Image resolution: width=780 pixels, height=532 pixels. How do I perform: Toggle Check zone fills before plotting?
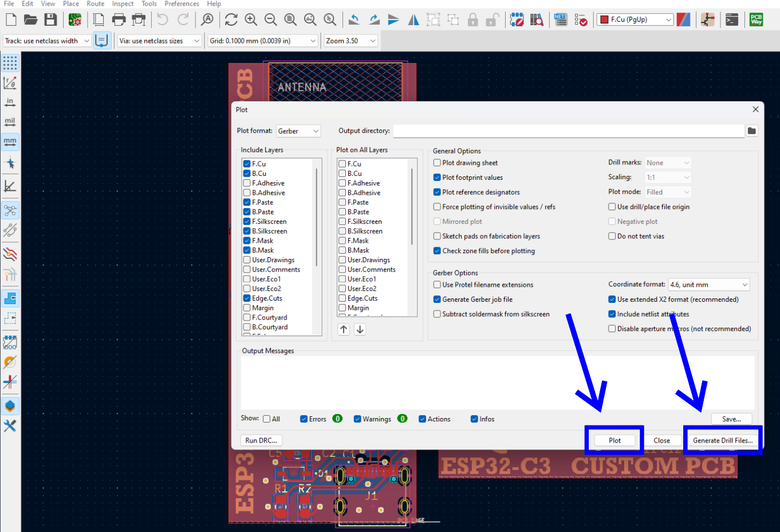point(437,251)
